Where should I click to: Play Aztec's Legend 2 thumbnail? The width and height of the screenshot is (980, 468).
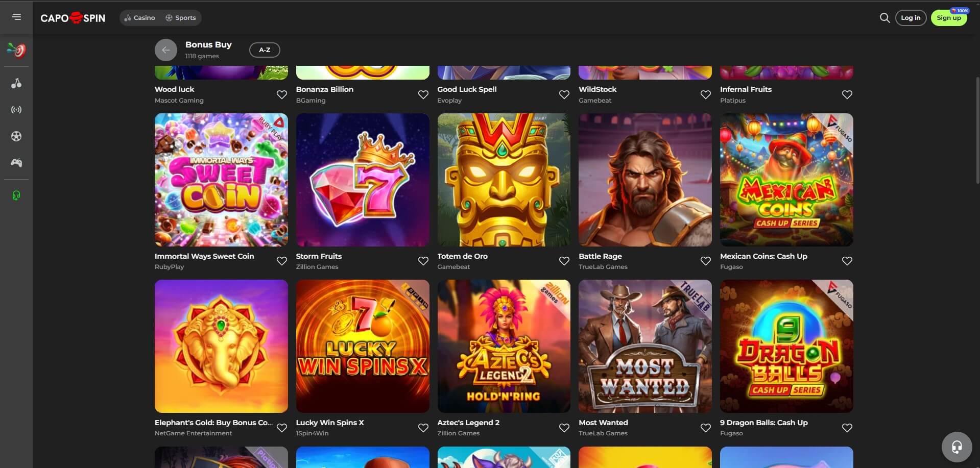click(x=504, y=346)
